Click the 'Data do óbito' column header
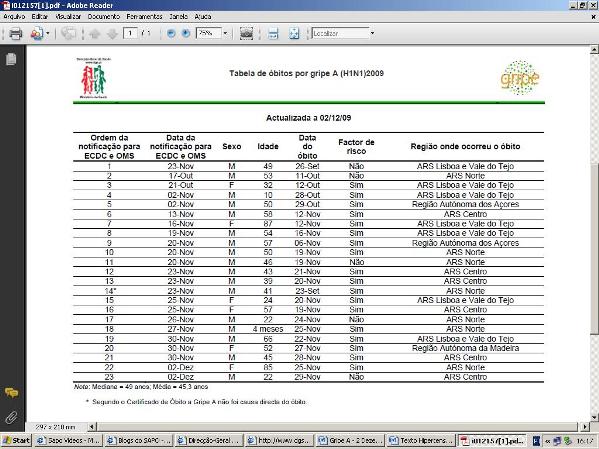The image size is (599, 449). (307, 147)
